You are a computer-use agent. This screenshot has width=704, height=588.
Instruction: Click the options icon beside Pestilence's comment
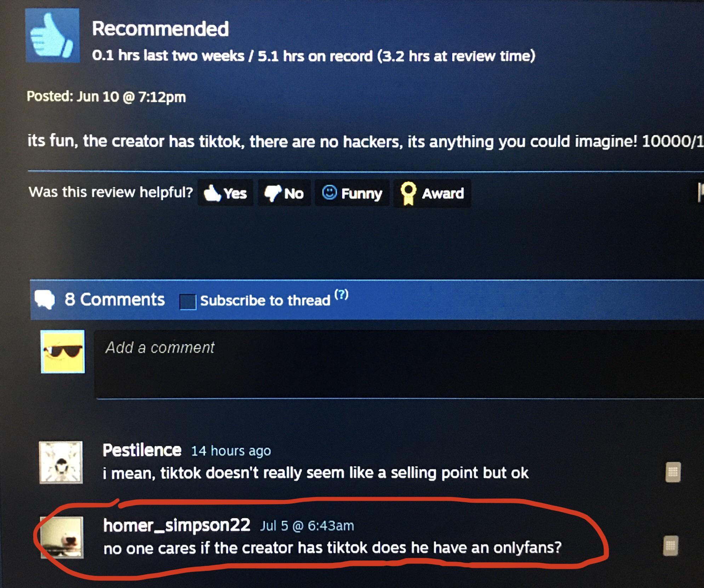[x=673, y=472]
